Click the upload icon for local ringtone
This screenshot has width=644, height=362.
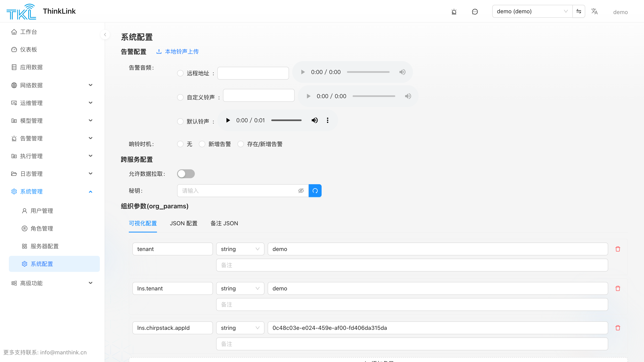[x=159, y=51]
